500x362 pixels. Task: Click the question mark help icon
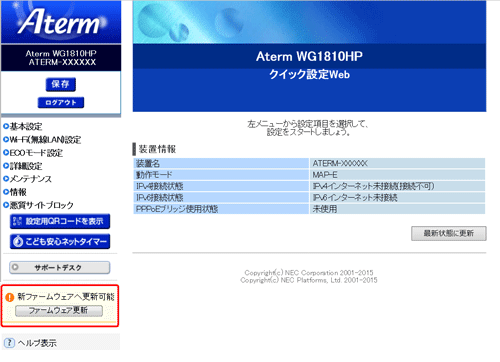pyautogui.click(x=9, y=342)
